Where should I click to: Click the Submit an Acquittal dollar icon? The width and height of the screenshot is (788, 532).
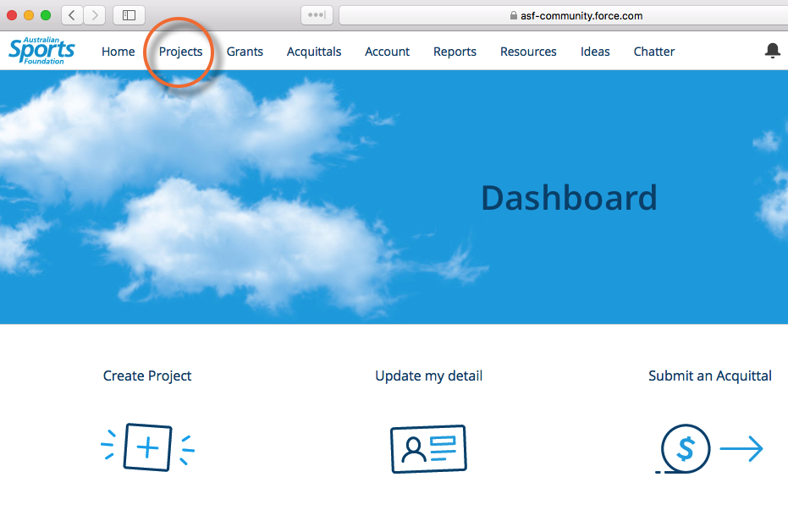tap(709, 448)
